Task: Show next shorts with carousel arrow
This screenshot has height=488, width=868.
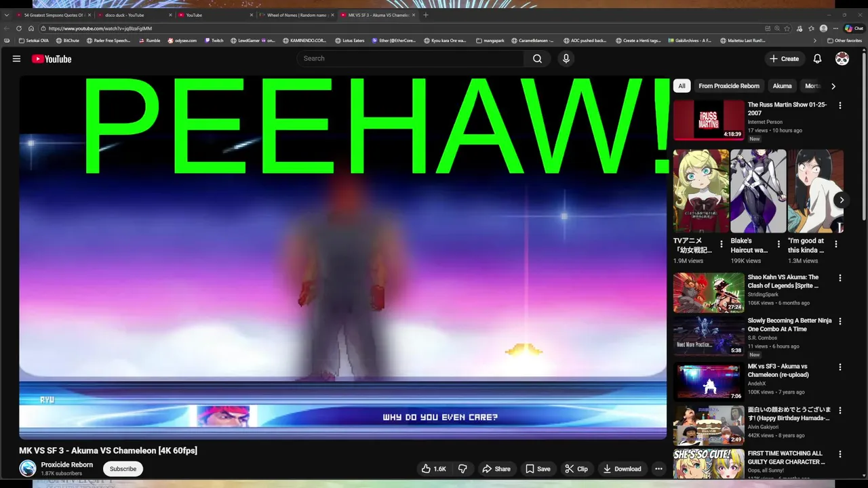Action: coord(842,200)
